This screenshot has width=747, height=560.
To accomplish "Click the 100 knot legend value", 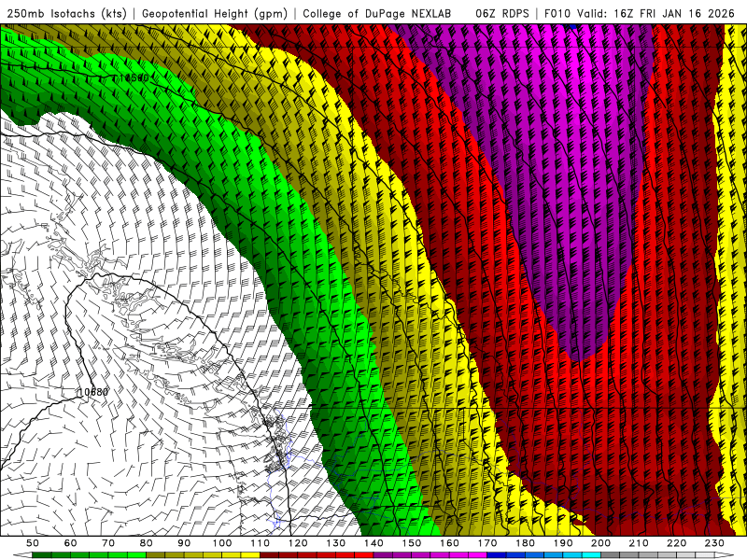I will coord(222,543).
